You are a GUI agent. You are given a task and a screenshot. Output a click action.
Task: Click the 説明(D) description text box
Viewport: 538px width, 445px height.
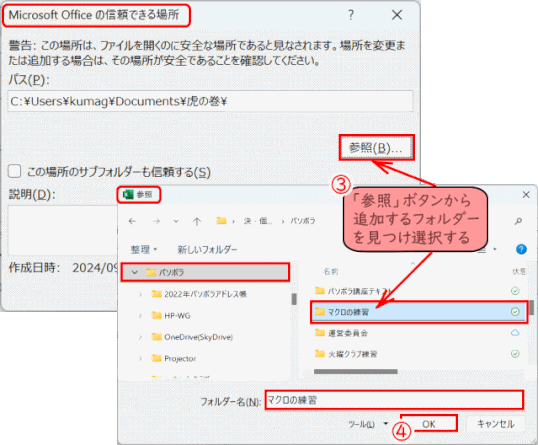63,230
